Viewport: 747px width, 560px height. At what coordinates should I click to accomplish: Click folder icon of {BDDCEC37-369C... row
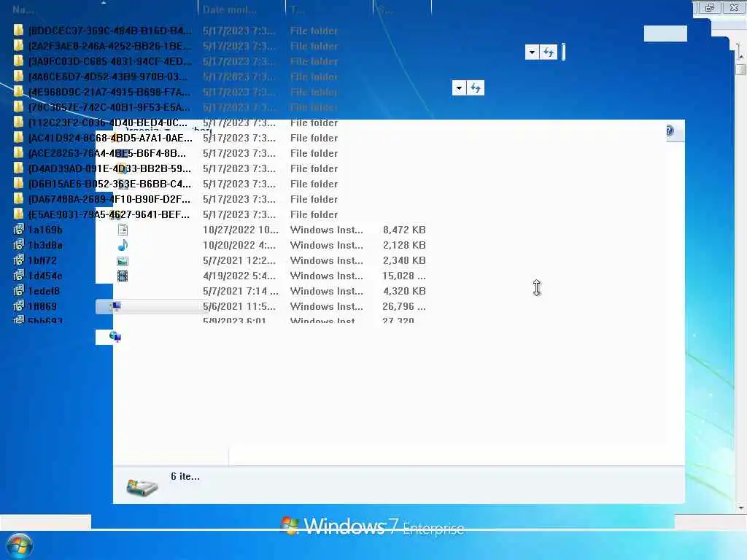[x=18, y=31]
